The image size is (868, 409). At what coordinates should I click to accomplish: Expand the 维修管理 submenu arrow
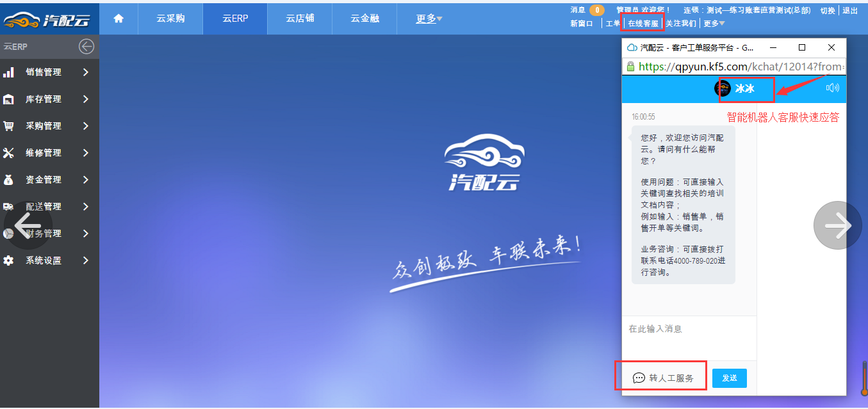click(x=86, y=153)
